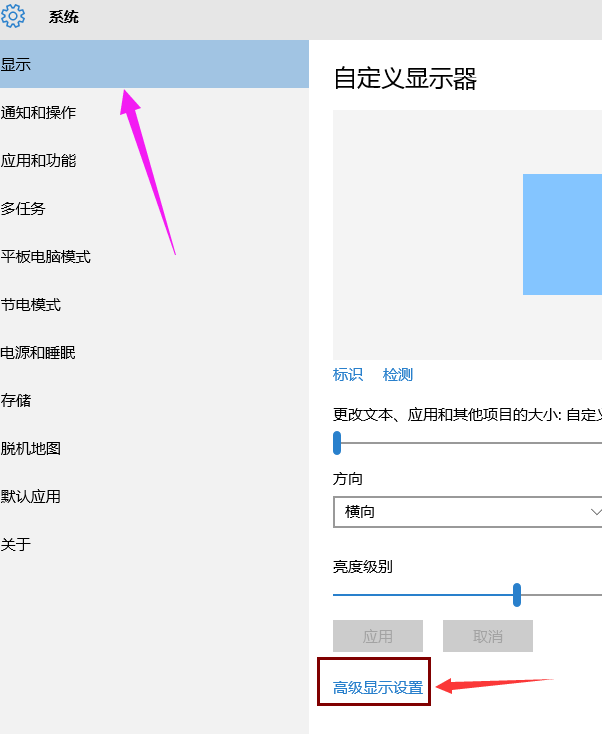Select 平板电脑模式 in the sidebar

tap(46, 257)
